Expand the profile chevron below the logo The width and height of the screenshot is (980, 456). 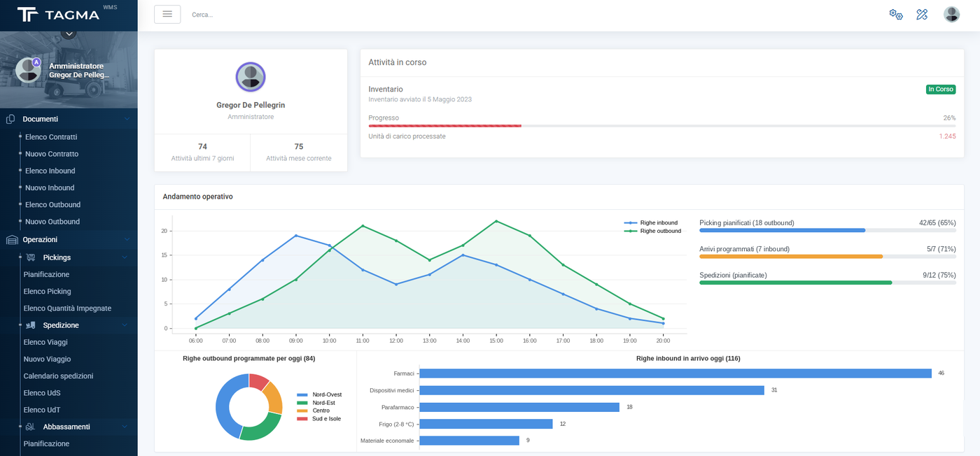click(x=68, y=32)
